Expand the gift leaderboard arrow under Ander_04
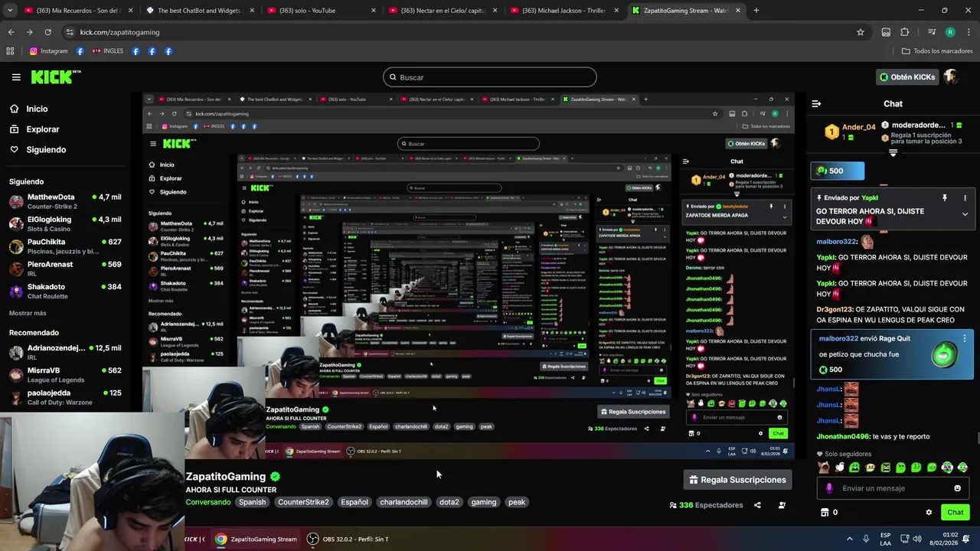The height and width of the screenshot is (551, 980). point(893,153)
